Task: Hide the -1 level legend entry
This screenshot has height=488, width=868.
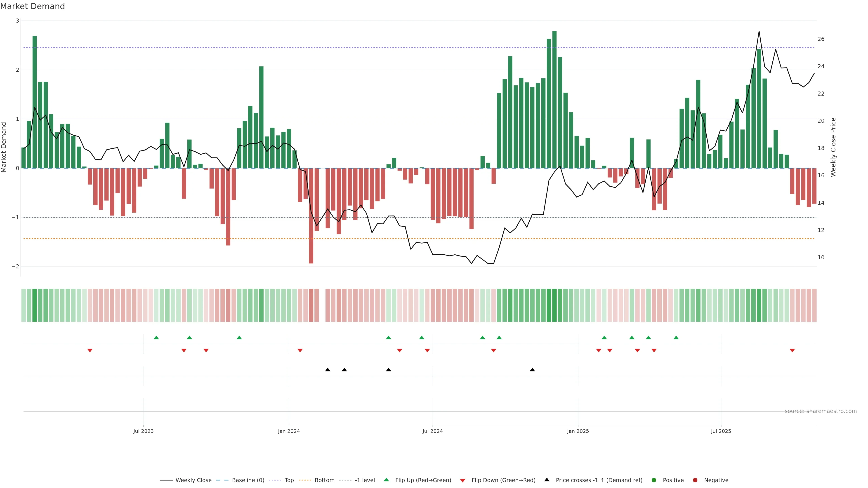Action: coord(365,480)
